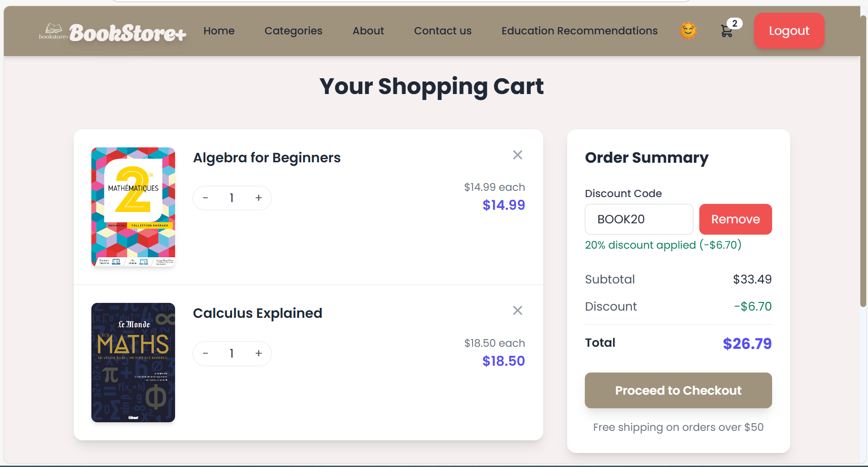
Task: Click the Logout button
Action: tap(789, 31)
